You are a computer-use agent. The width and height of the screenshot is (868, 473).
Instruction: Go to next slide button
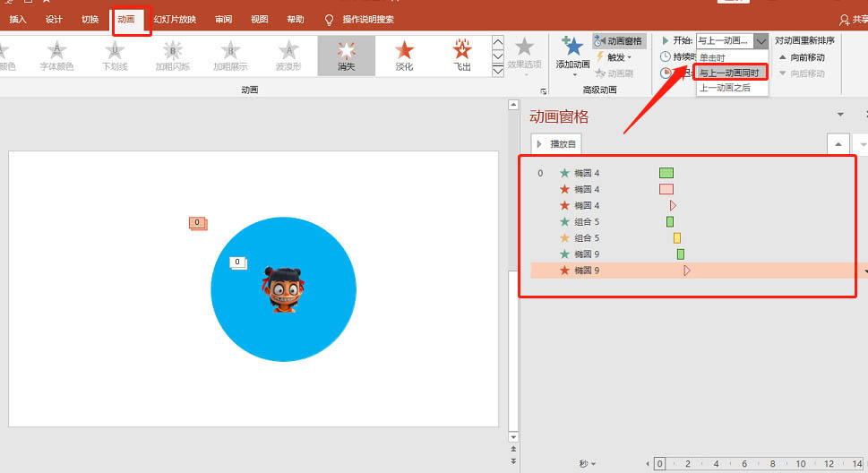(x=513, y=460)
